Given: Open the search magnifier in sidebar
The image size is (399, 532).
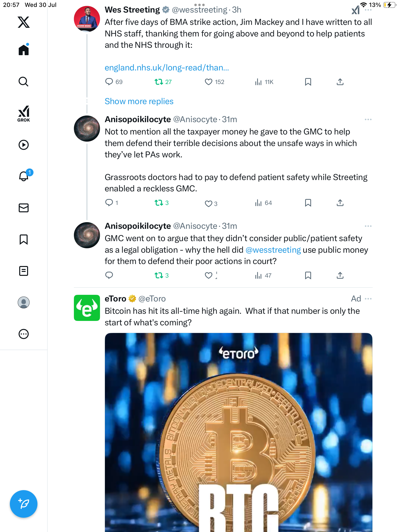Looking at the screenshot, I should [x=24, y=82].
